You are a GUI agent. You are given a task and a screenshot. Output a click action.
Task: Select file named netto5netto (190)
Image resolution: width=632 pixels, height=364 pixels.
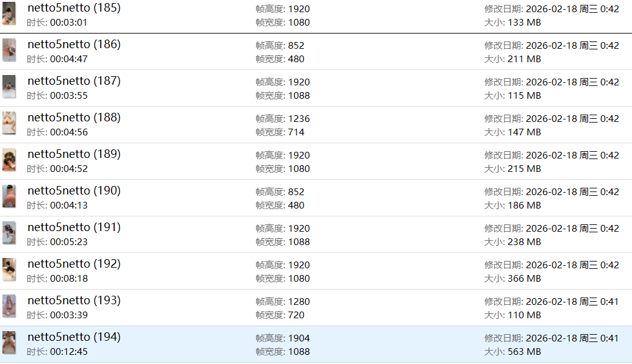point(74,191)
